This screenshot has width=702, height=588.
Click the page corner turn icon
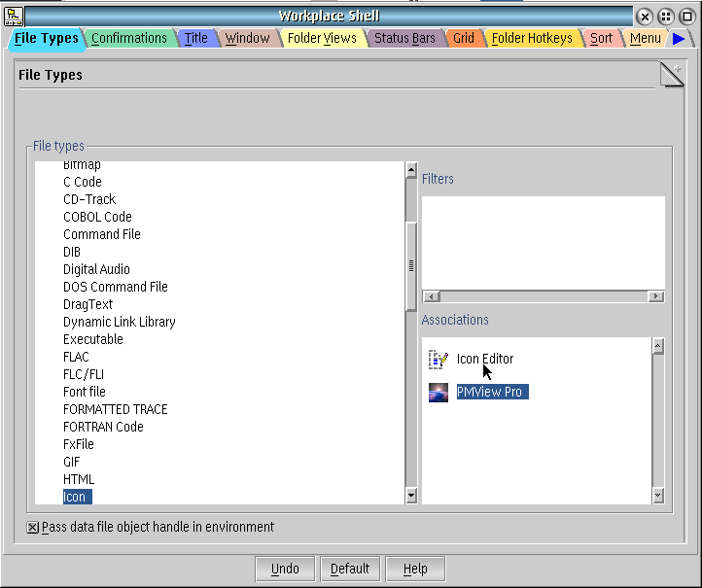(672, 75)
